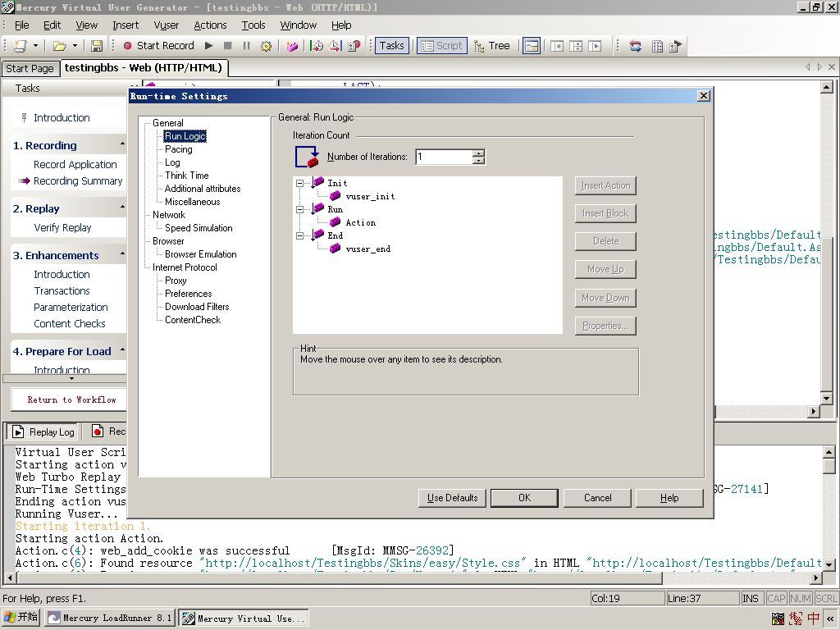840x630 pixels.
Task: Open the New script dropdown arrow
Action: (35, 46)
